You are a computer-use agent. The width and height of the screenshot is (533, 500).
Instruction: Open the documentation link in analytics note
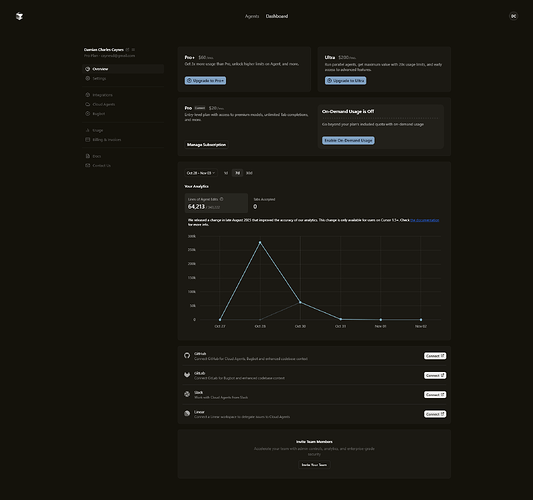(x=425, y=220)
